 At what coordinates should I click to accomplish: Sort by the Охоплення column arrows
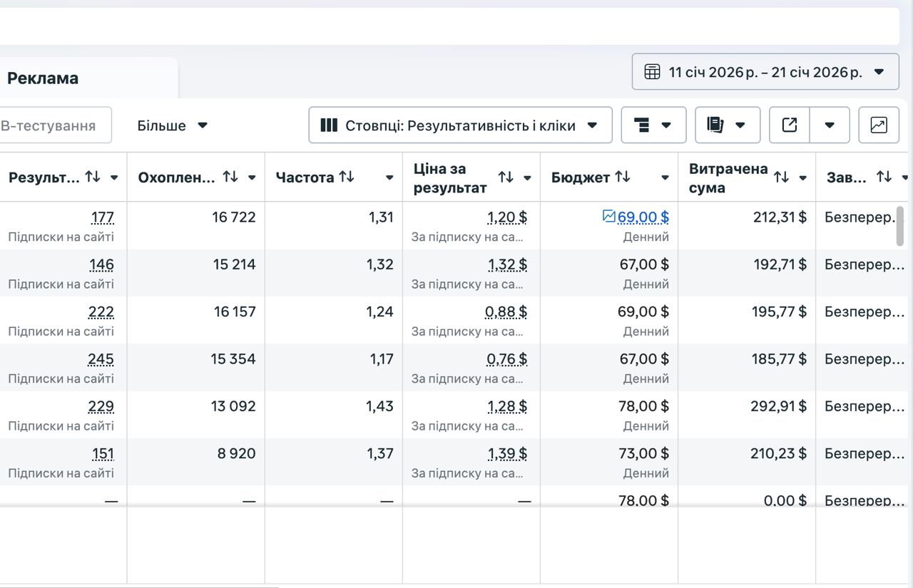click(x=230, y=177)
